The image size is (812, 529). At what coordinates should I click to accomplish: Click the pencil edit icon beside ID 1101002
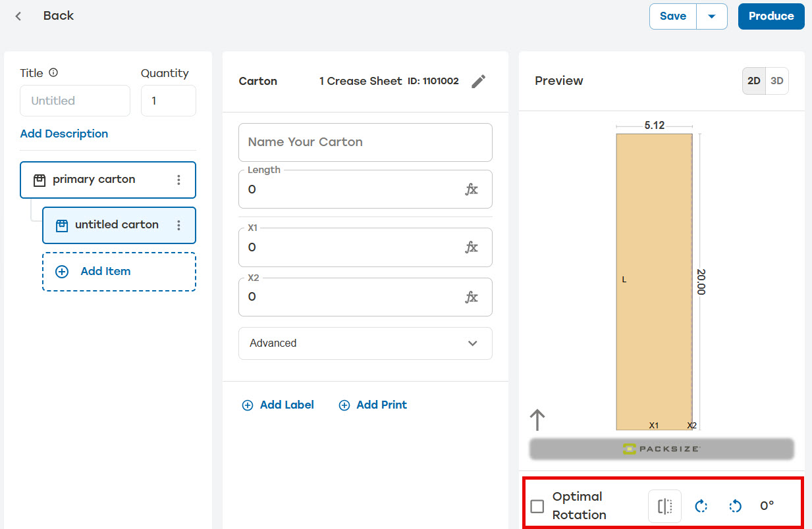(479, 81)
